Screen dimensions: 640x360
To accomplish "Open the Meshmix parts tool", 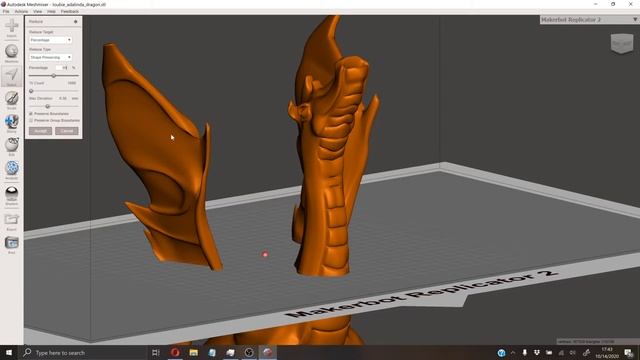I will pos(11,51).
